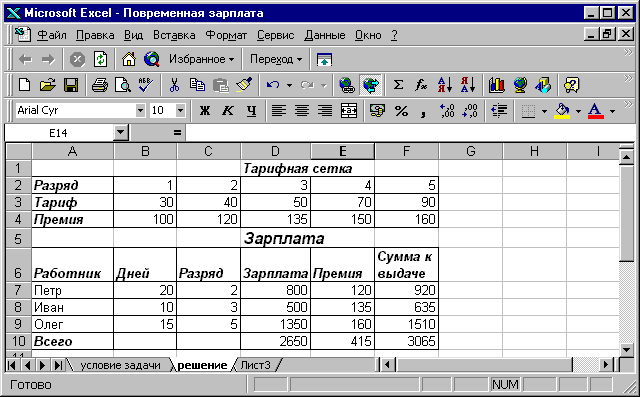Open a file with the Open folder icon

click(47, 85)
